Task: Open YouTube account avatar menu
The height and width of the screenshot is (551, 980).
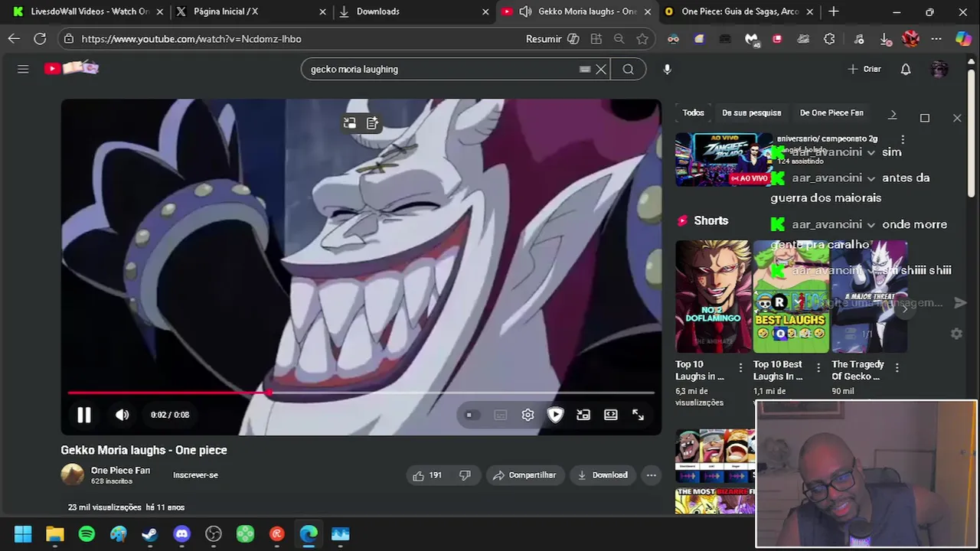Action: point(939,69)
